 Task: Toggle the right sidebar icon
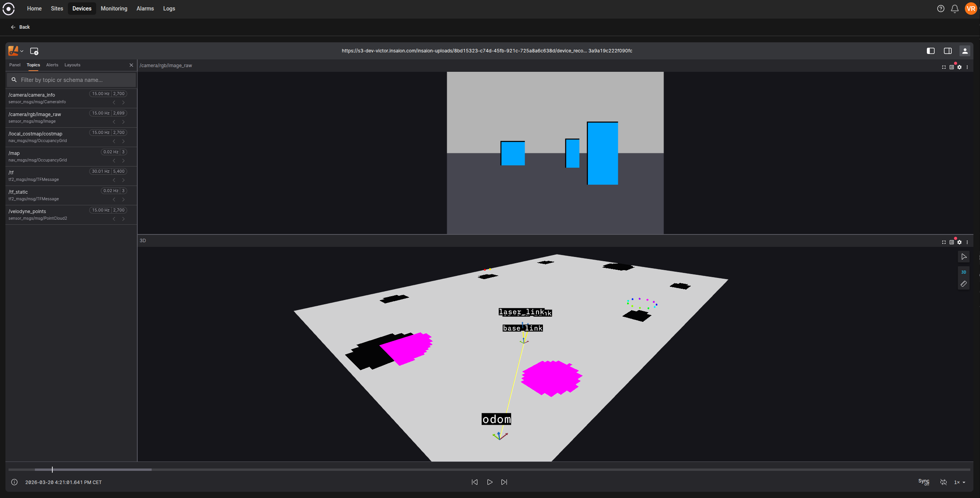click(x=948, y=51)
